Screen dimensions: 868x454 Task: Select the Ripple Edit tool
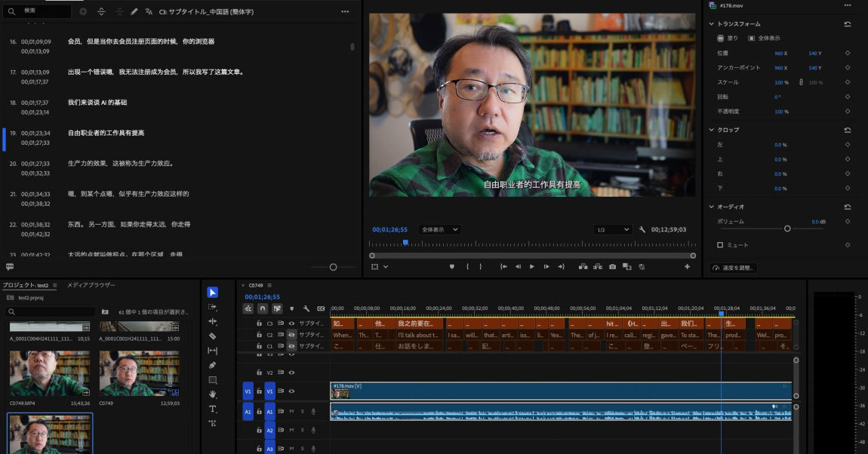(x=212, y=320)
